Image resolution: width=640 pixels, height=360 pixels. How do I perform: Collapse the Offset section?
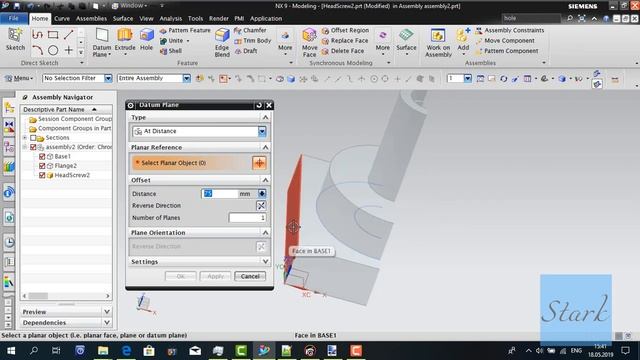[265, 180]
